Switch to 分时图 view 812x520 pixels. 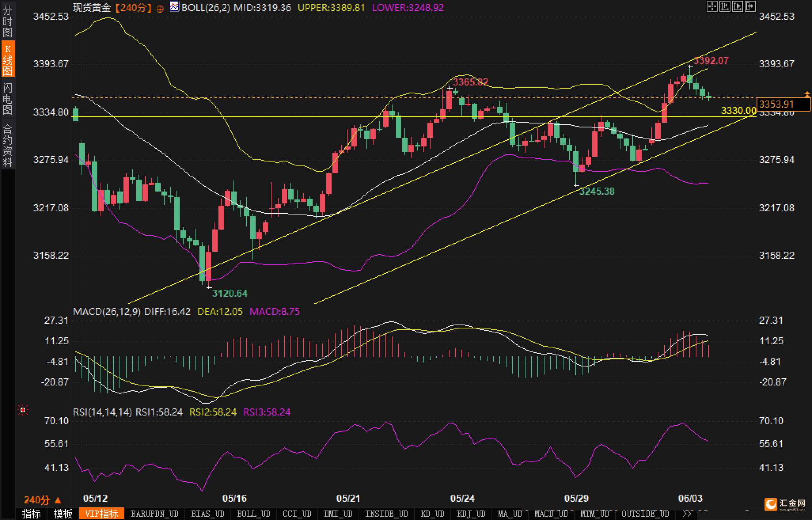pyautogui.click(x=8, y=21)
